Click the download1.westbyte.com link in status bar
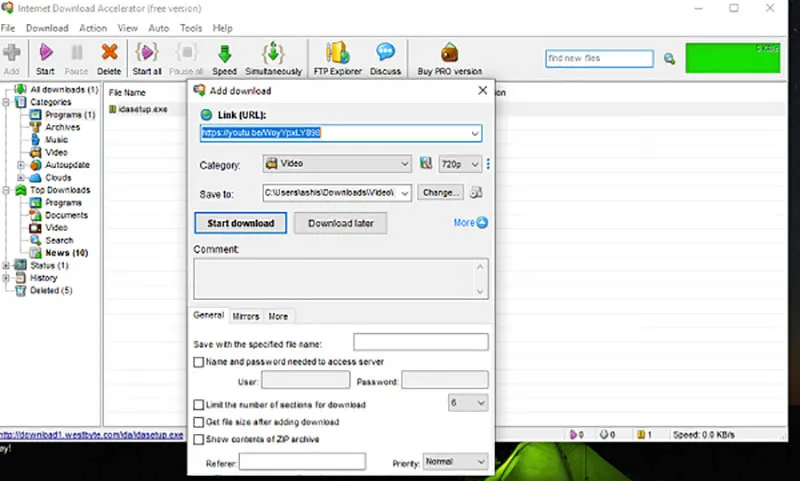800x481 pixels. click(x=92, y=435)
